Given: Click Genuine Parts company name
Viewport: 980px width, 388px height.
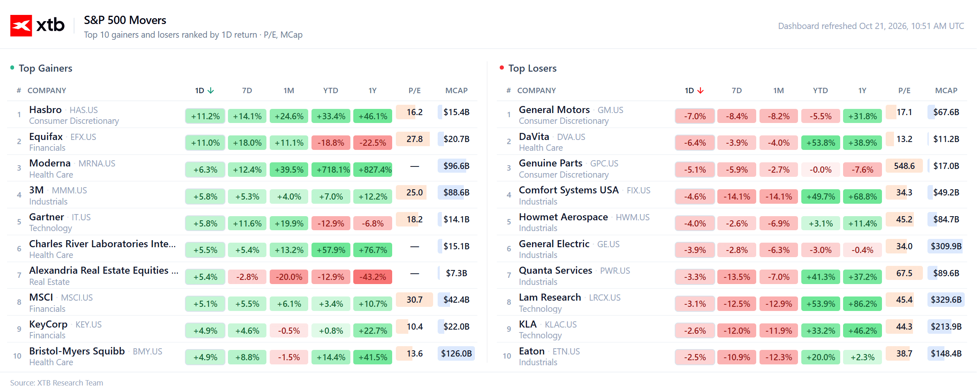Looking at the screenshot, I should pos(551,163).
